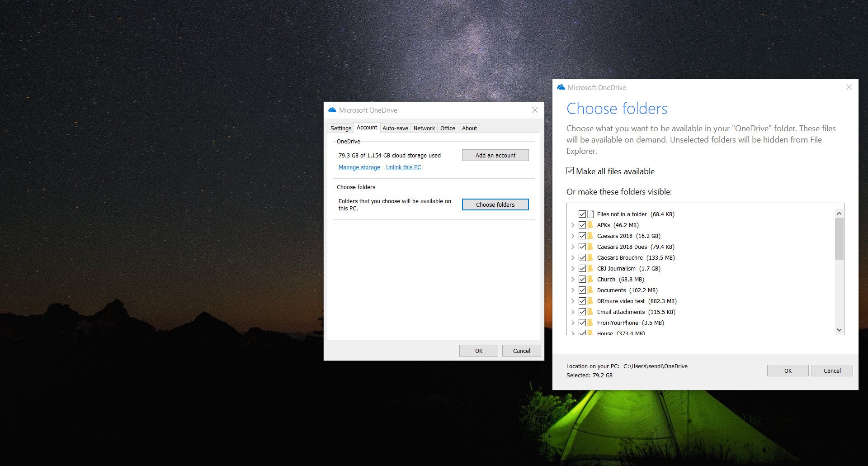The width and height of the screenshot is (868, 466).
Task: Uncheck the Church folder checkbox
Action: pos(582,279)
